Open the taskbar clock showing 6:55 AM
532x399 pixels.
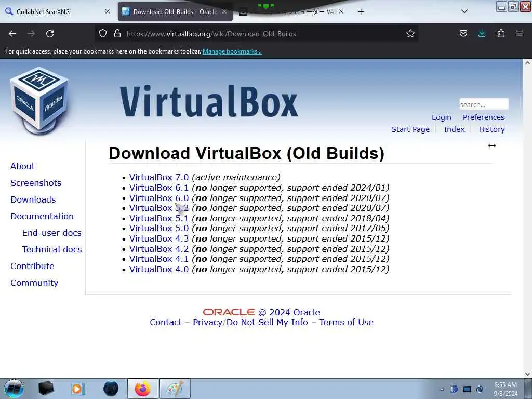coord(506,389)
